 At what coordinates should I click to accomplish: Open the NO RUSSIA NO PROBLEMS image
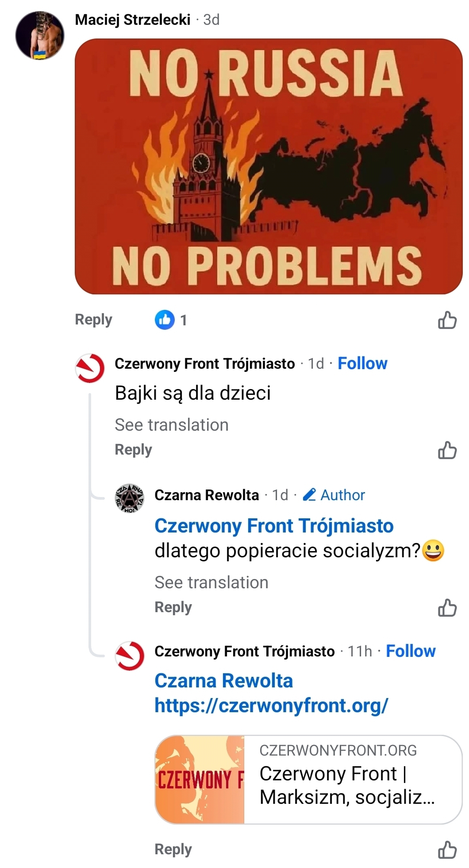[x=269, y=166]
